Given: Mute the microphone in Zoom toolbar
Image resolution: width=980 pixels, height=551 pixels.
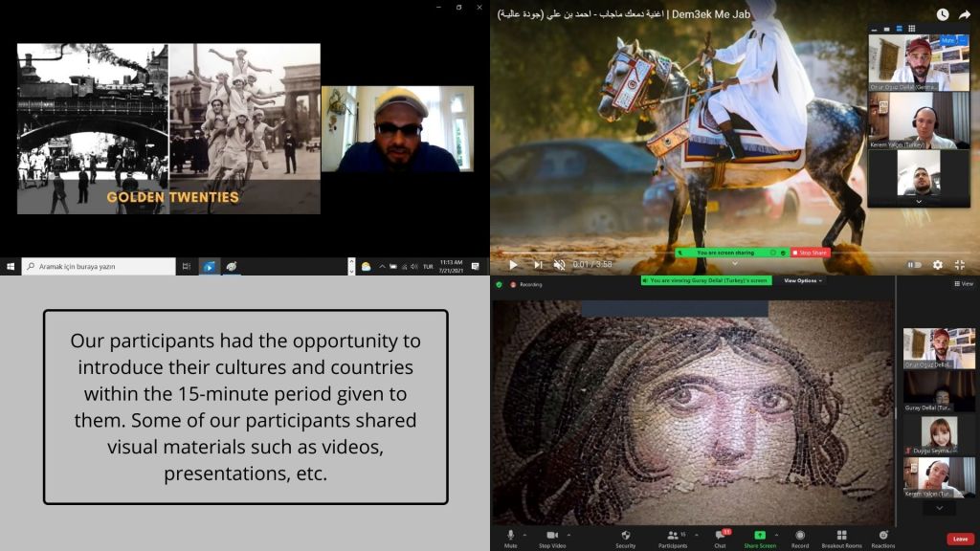Looking at the screenshot, I should (511, 536).
